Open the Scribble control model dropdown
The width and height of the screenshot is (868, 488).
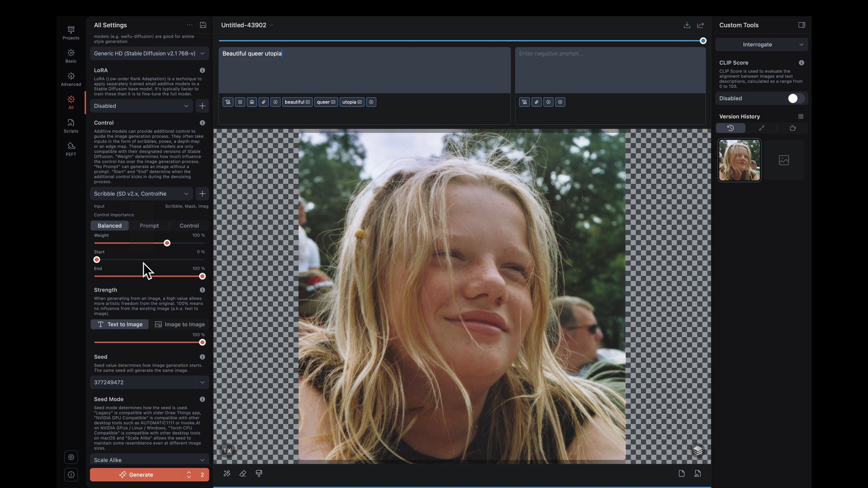(141, 194)
